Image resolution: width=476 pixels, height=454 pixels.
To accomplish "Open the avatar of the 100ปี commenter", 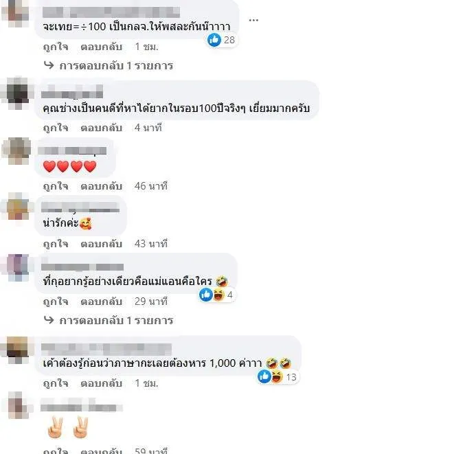I will [x=18, y=93].
